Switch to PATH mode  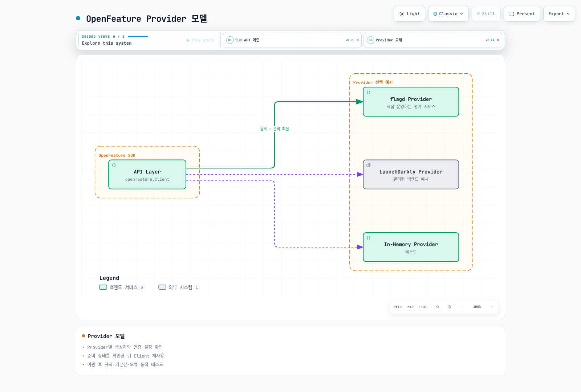point(398,307)
